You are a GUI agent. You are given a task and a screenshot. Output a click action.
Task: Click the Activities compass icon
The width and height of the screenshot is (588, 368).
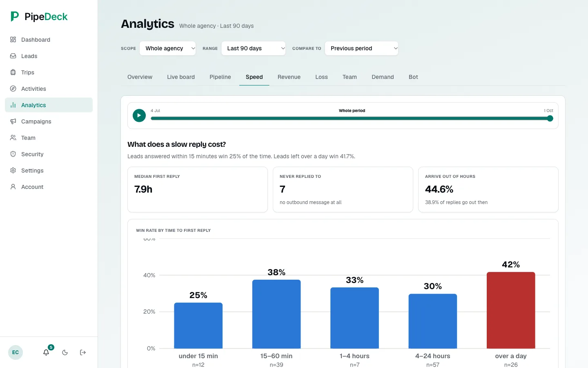click(x=13, y=89)
